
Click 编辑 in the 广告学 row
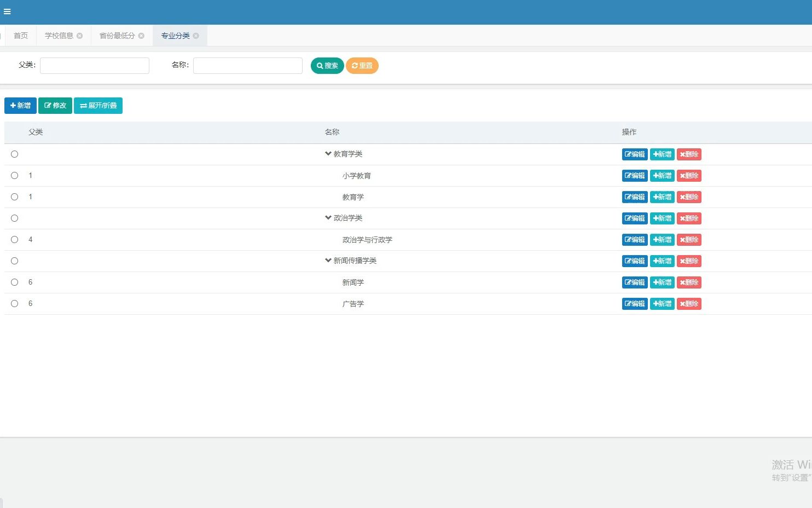coord(635,304)
